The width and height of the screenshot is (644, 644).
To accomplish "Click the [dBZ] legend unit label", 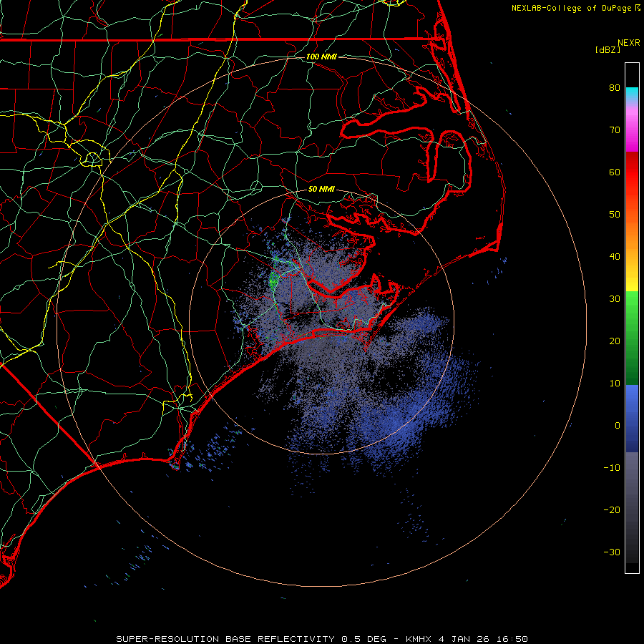I will [x=608, y=50].
